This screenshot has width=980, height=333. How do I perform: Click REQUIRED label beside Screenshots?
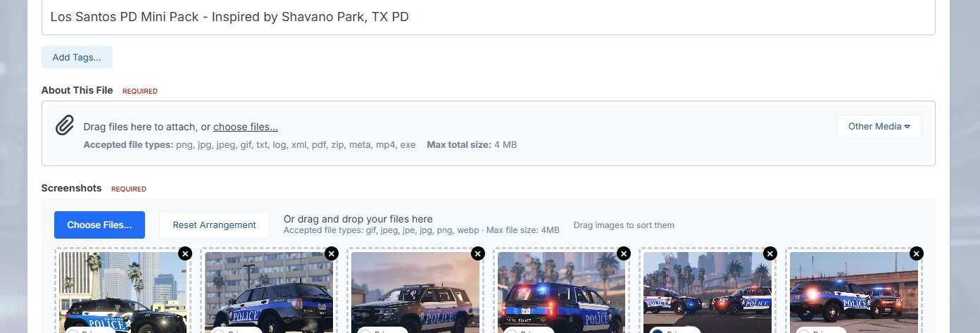click(x=129, y=189)
